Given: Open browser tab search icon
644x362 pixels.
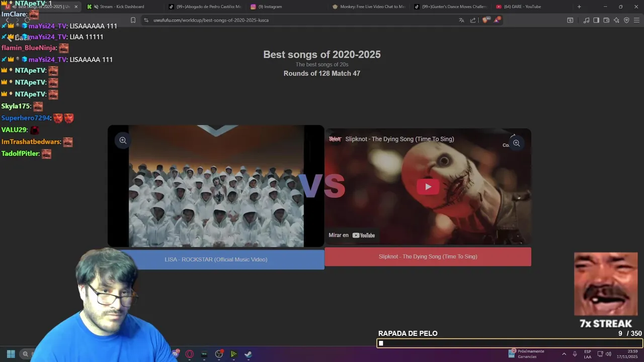Looking at the screenshot, I should coord(570,20).
